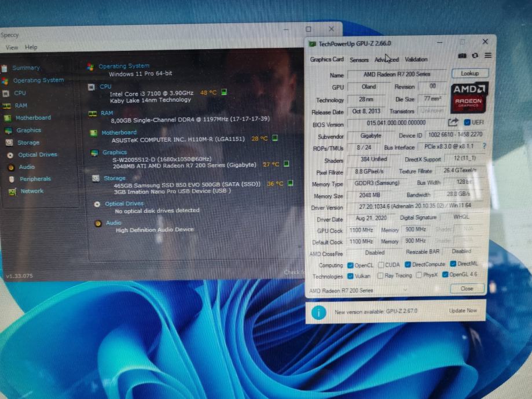Click the Storage heading in summary pane

pos(115,178)
